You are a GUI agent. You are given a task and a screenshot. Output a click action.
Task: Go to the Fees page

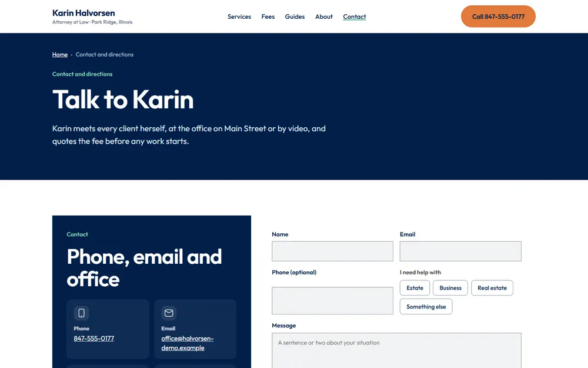click(x=268, y=16)
